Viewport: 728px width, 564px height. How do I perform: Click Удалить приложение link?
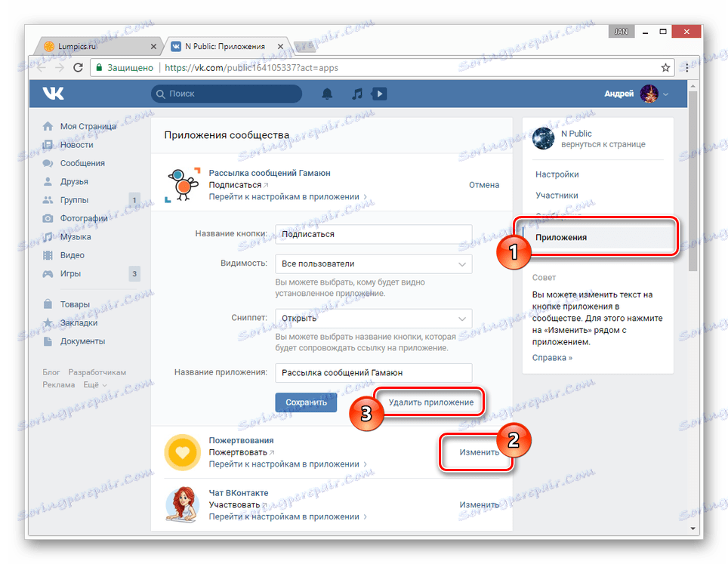click(431, 402)
